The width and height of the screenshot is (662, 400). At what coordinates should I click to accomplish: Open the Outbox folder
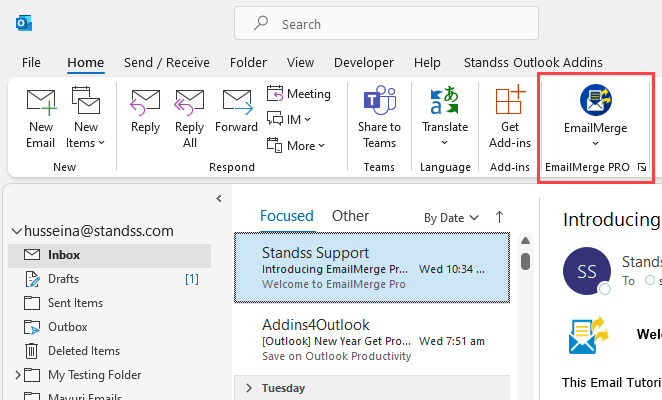coord(109,327)
